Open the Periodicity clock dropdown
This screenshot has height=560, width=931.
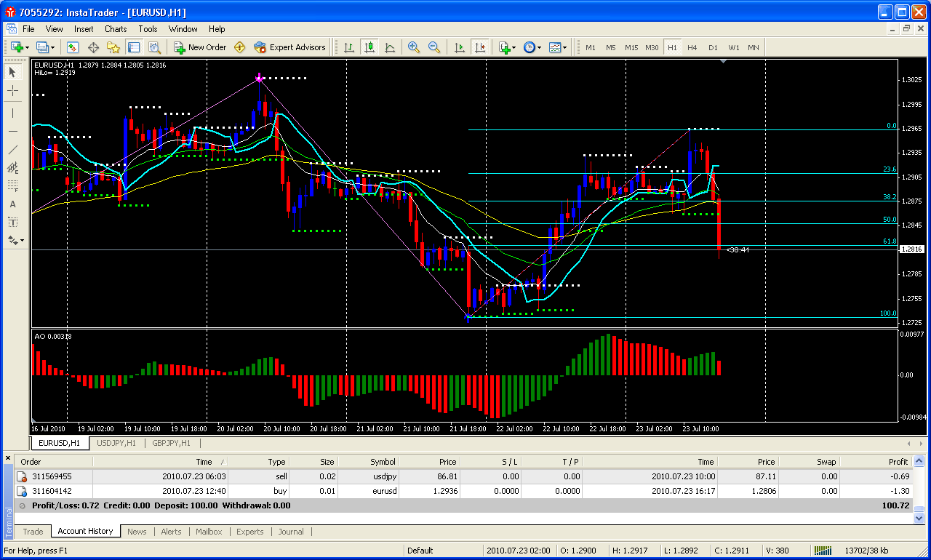tap(532, 47)
